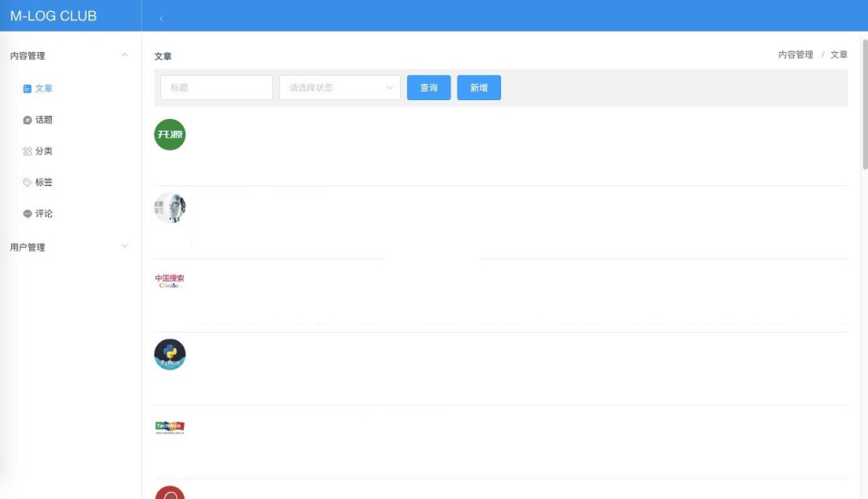
Task: Open the 请选择状态 status dropdown
Action: point(340,88)
